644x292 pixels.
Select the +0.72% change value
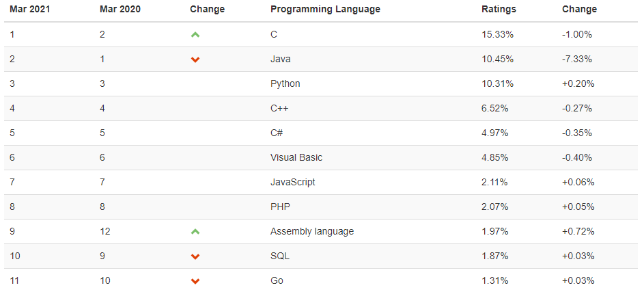coord(578,231)
